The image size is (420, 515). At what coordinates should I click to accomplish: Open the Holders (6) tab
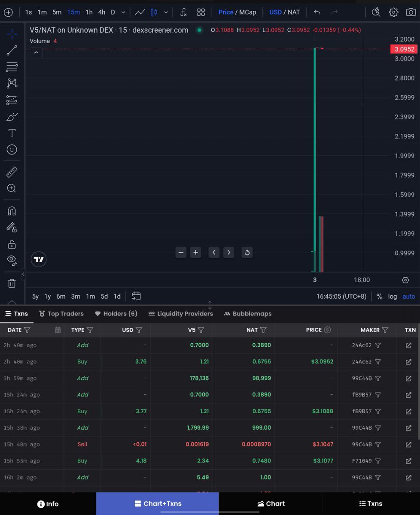pos(116,314)
